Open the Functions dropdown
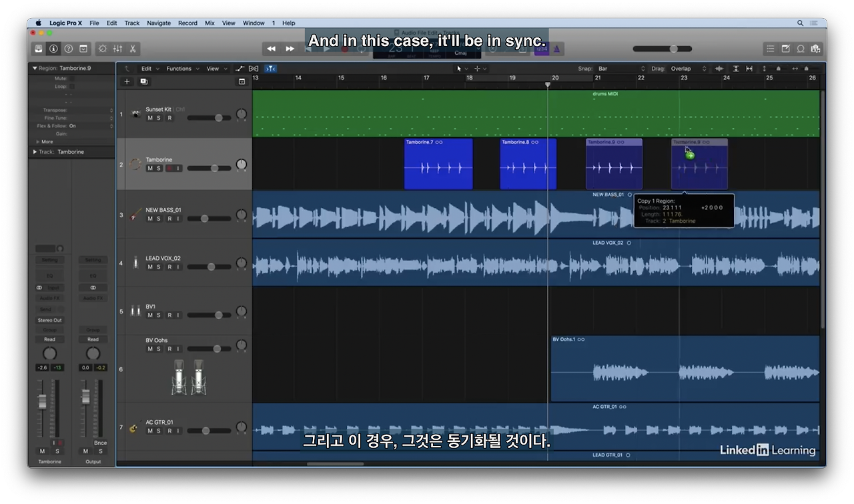Image resolution: width=854 pixels, height=504 pixels. click(182, 69)
